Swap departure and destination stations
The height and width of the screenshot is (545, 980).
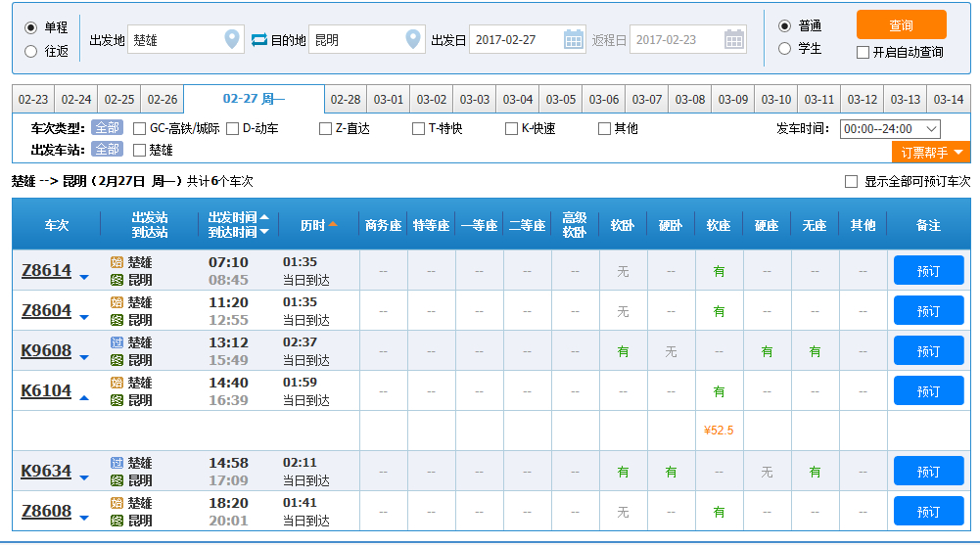259,40
